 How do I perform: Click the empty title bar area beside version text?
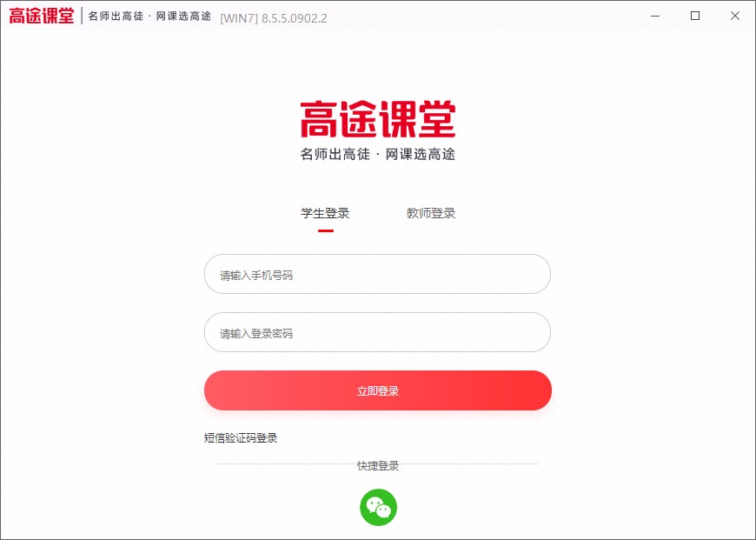click(482, 16)
